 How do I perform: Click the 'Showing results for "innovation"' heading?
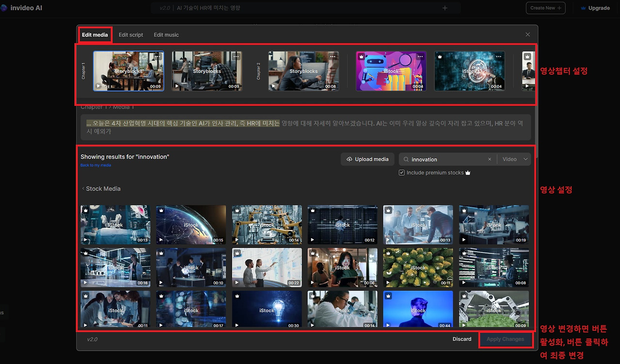point(125,157)
